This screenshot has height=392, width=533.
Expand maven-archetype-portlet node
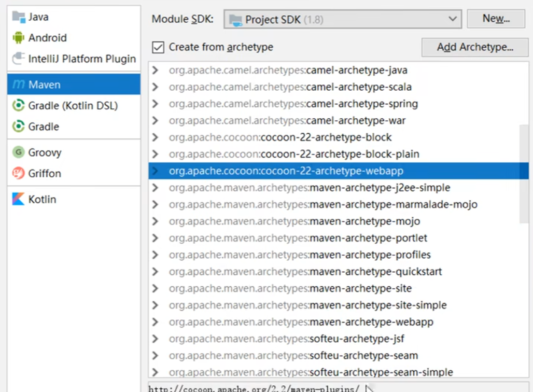point(156,238)
